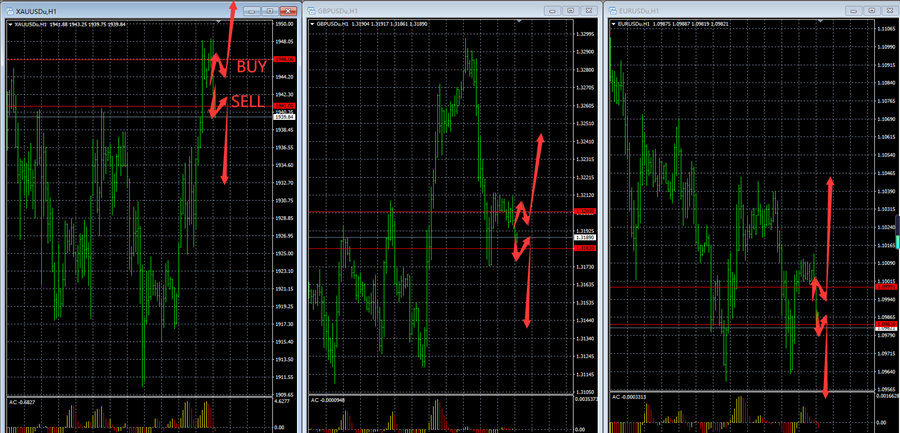Click the 1946.06 red price level tag

point(283,60)
